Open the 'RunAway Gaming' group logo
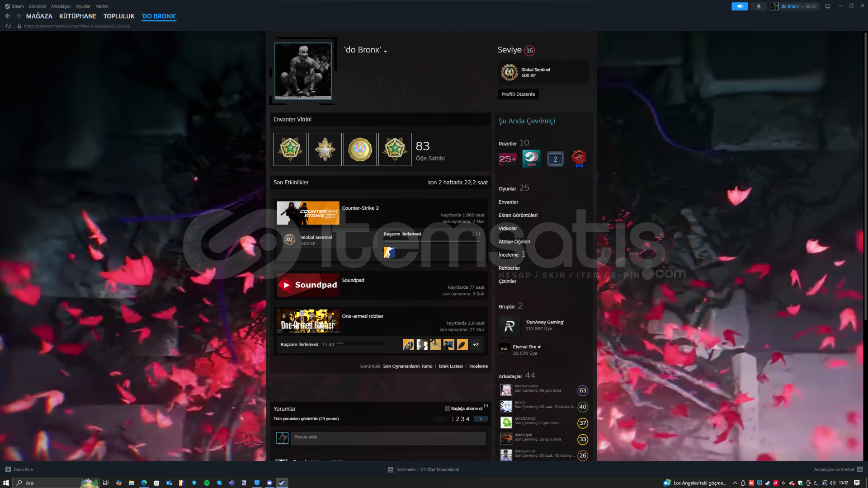Viewport: 868px width, 488px height. [x=509, y=326]
